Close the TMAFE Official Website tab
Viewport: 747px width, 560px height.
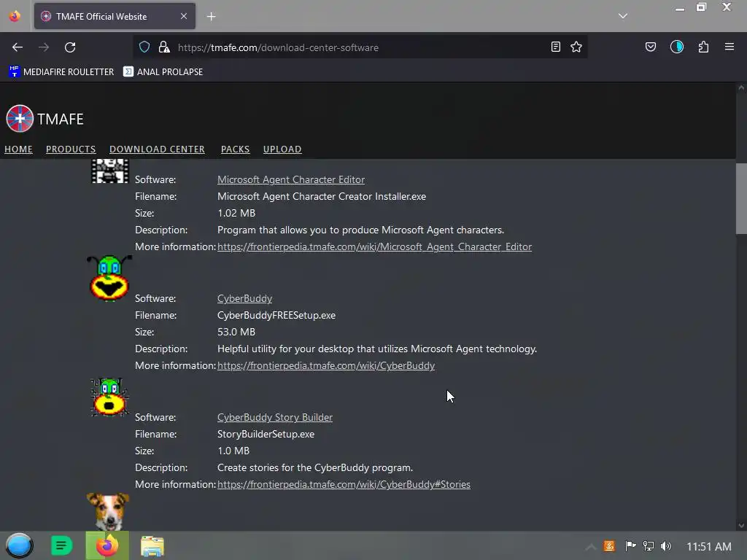[x=183, y=16]
